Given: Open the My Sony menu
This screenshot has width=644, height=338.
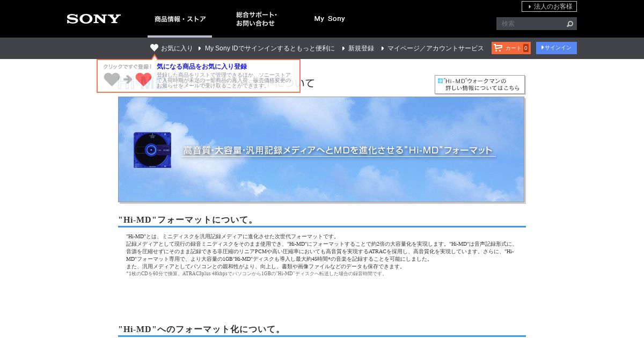Looking at the screenshot, I should point(330,19).
